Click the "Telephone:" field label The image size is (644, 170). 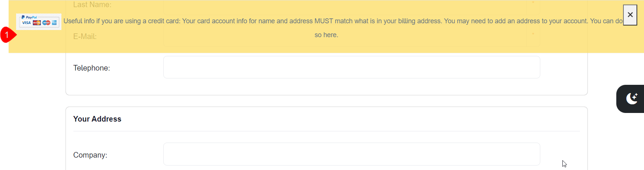coord(91,68)
